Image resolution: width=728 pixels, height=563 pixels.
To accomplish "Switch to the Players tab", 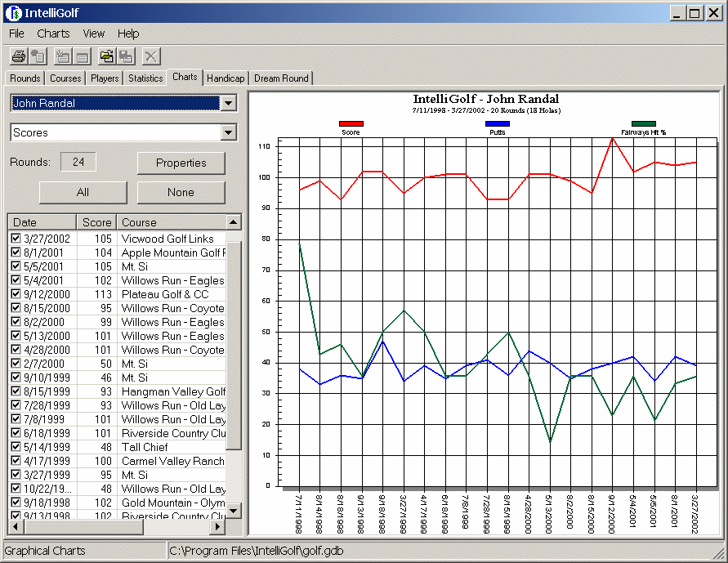I will pos(105,78).
